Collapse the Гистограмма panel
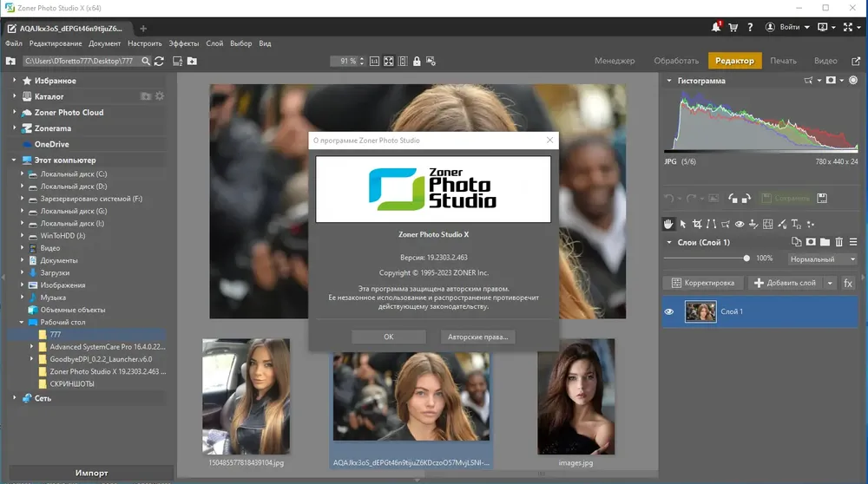 (669, 81)
